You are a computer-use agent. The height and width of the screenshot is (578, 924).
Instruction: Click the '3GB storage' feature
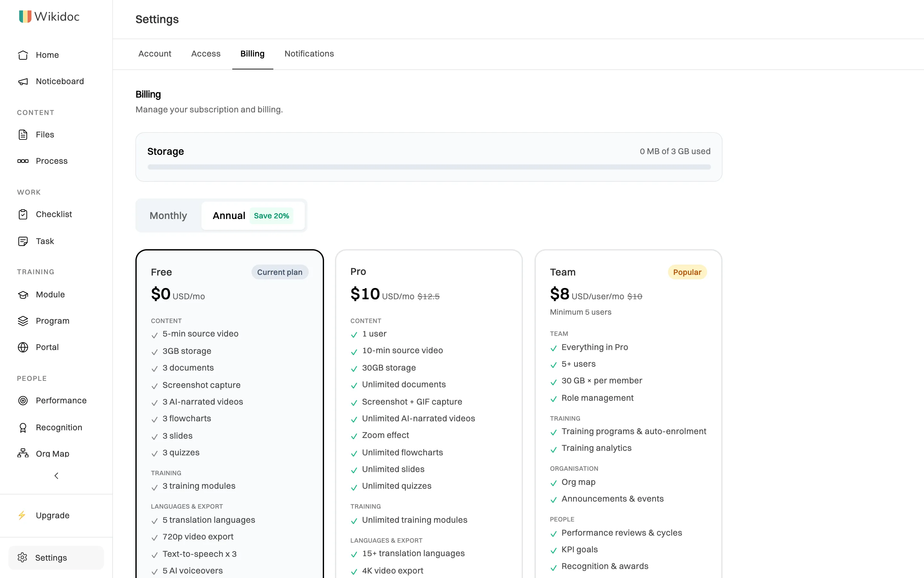tap(187, 351)
